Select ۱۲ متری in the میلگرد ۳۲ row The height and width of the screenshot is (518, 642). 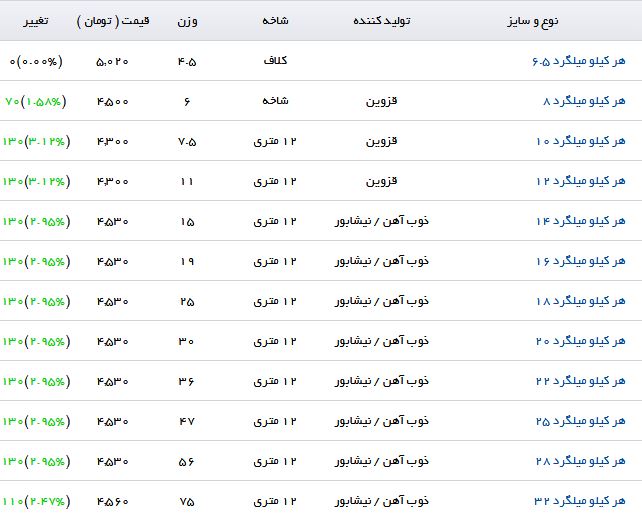(x=275, y=501)
